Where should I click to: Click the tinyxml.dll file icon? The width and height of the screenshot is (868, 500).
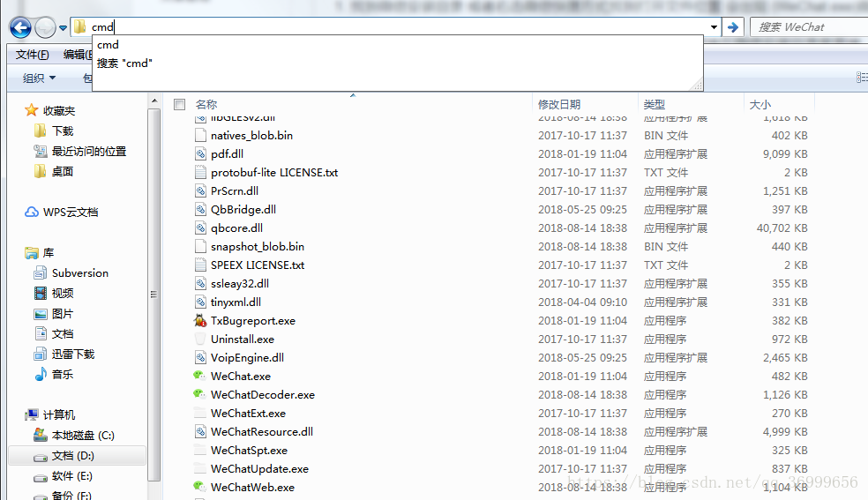click(x=201, y=302)
